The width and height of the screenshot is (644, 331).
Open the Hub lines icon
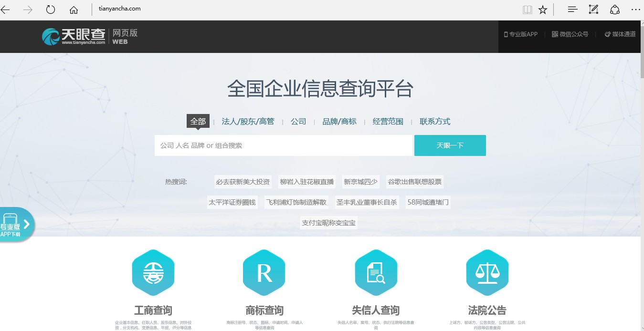pos(572,10)
